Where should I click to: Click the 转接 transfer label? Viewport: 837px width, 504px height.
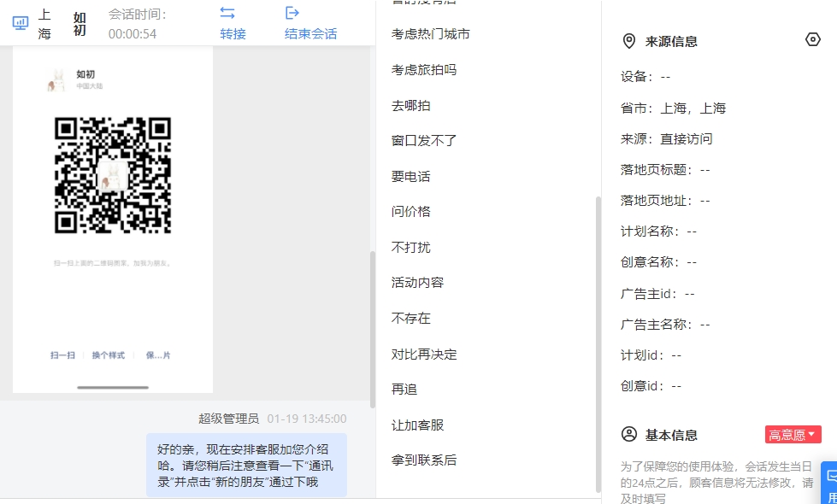pos(233,34)
